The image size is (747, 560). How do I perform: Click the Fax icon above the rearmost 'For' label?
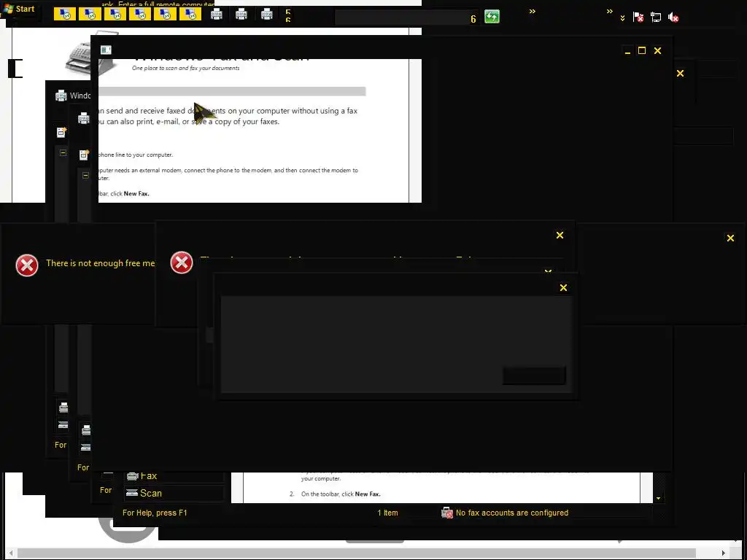coord(63,408)
